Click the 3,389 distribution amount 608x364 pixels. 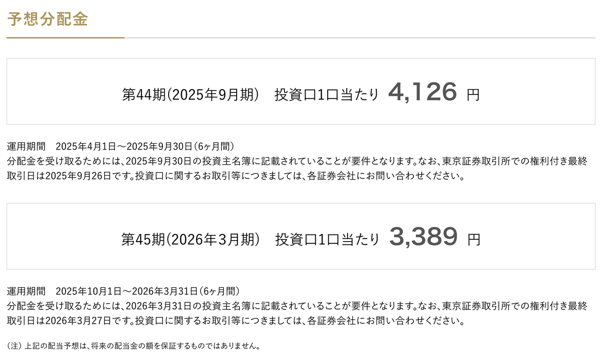(423, 237)
